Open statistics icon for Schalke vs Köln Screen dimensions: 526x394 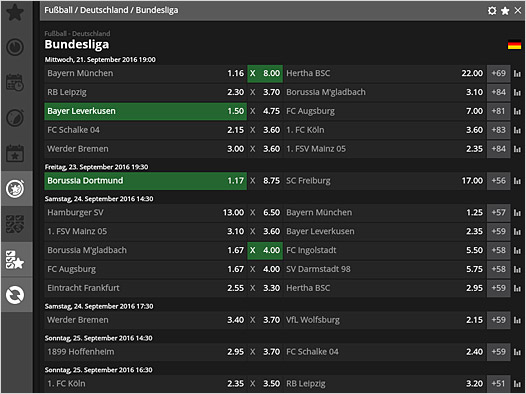click(x=517, y=130)
